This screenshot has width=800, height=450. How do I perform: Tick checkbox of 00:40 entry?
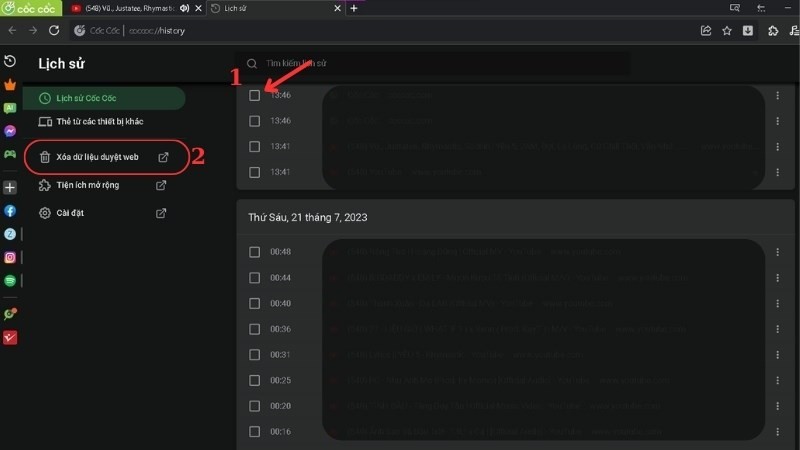255,304
